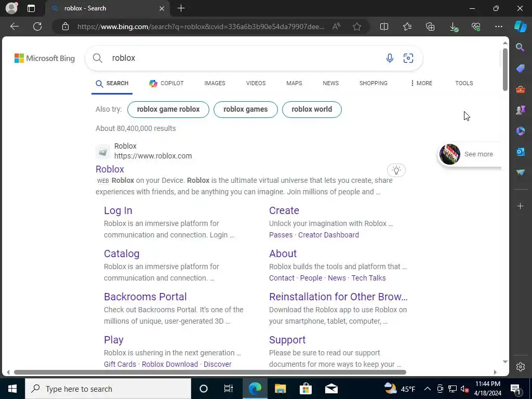The width and height of the screenshot is (532, 399).
Task: Try suggestion roblox world
Action: (312, 109)
